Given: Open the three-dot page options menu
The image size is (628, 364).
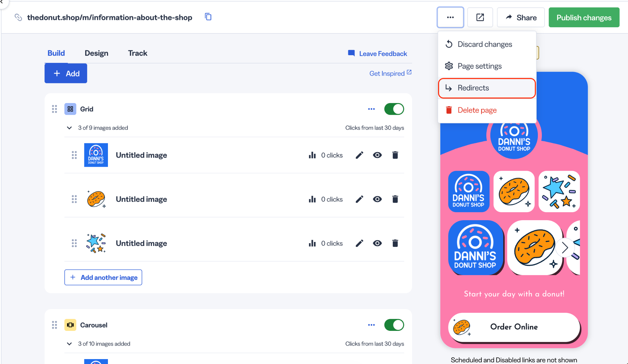Looking at the screenshot, I should tap(450, 17).
